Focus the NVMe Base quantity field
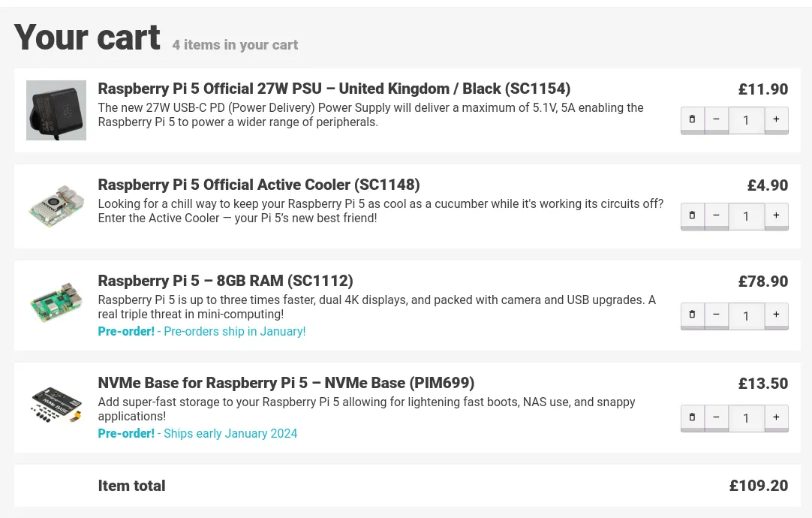This screenshot has width=812, height=518. pos(746,418)
